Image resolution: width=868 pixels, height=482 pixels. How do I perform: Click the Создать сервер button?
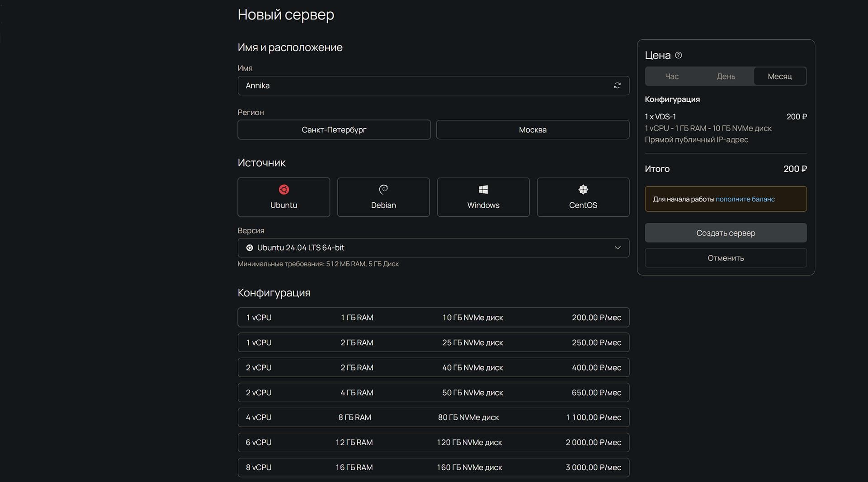click(726, 233)
